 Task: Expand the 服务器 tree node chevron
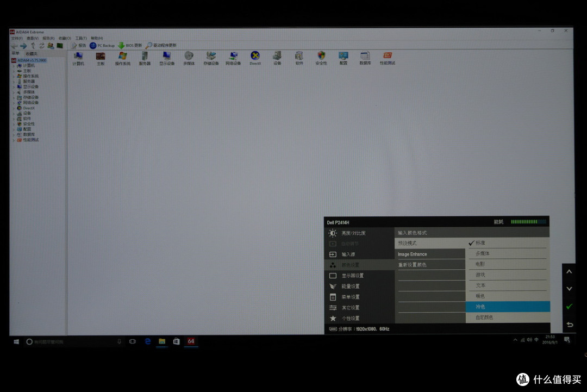click(x=14, y=82)
